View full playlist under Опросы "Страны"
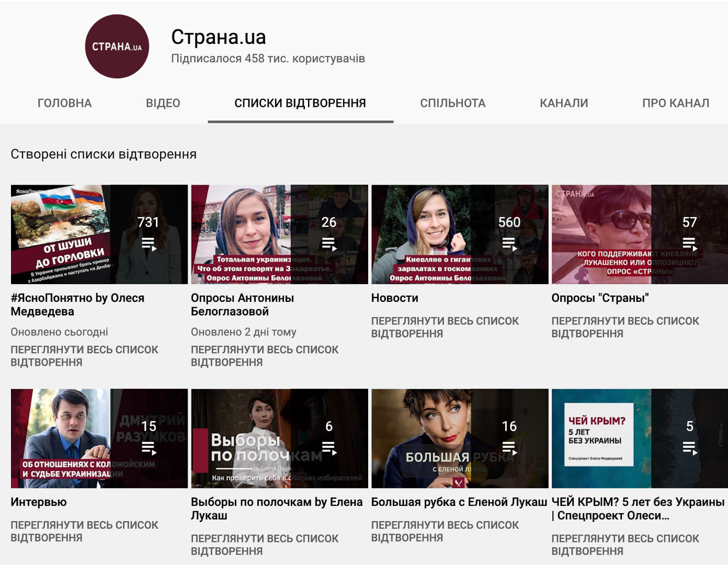This screenshot has height=565, width=728. pyautogui.click(x=625, y=327)
